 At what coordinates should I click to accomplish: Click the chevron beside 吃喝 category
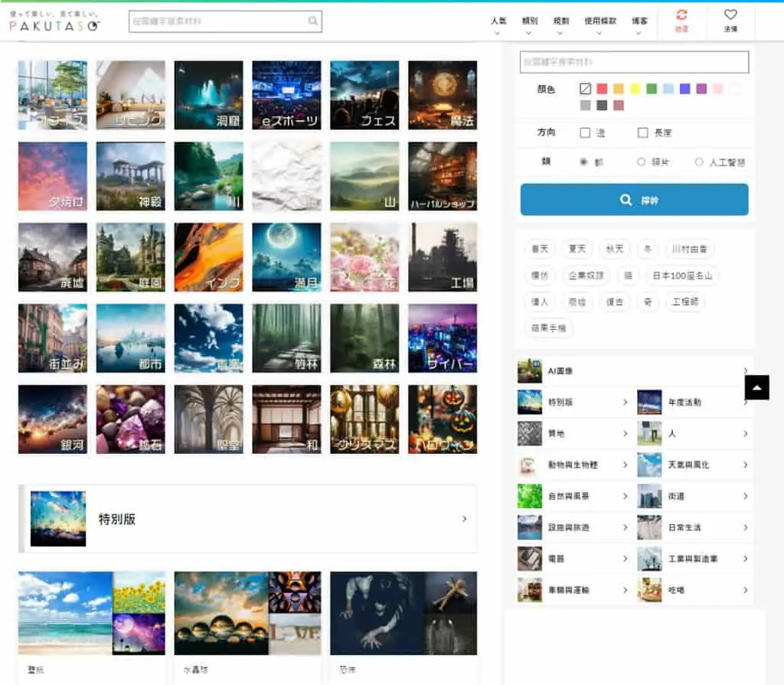746,590
